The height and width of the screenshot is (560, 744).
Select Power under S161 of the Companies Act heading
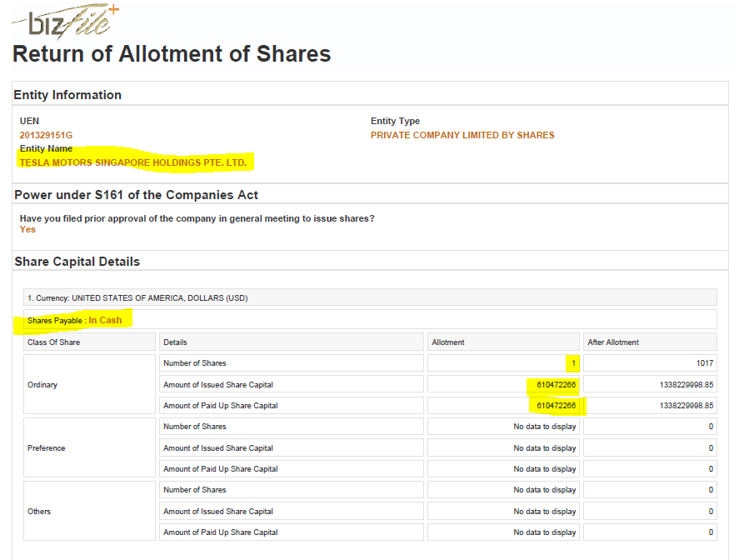136,195
